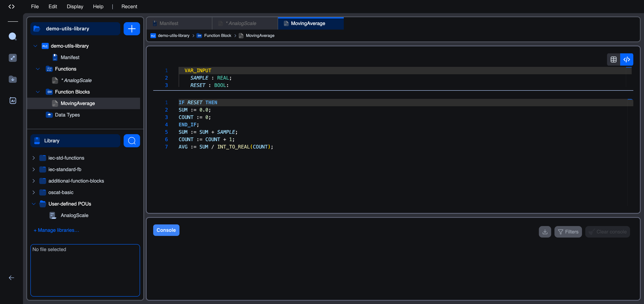
Task: Click the plus button to add element
Action: pyautogui.click(x=132, y=29)
